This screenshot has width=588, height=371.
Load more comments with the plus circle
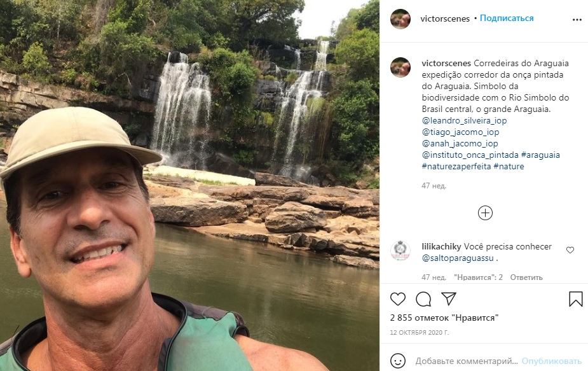485,213
